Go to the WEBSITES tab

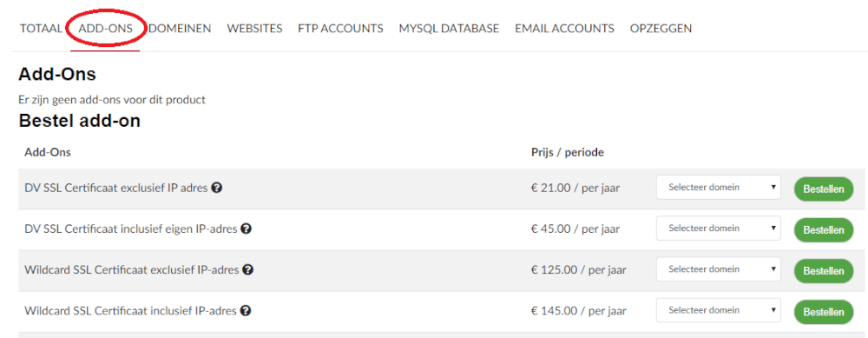(x=254, y=29)
